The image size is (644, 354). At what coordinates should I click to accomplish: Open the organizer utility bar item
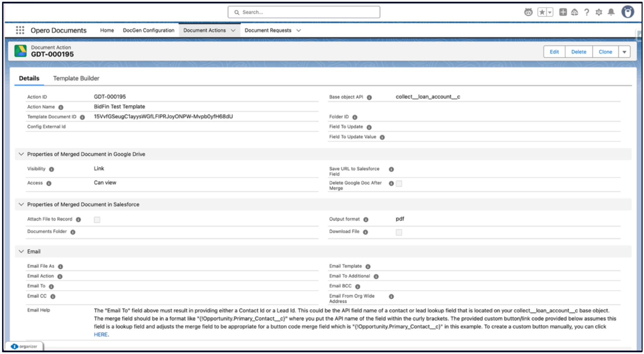pos(24,346)
